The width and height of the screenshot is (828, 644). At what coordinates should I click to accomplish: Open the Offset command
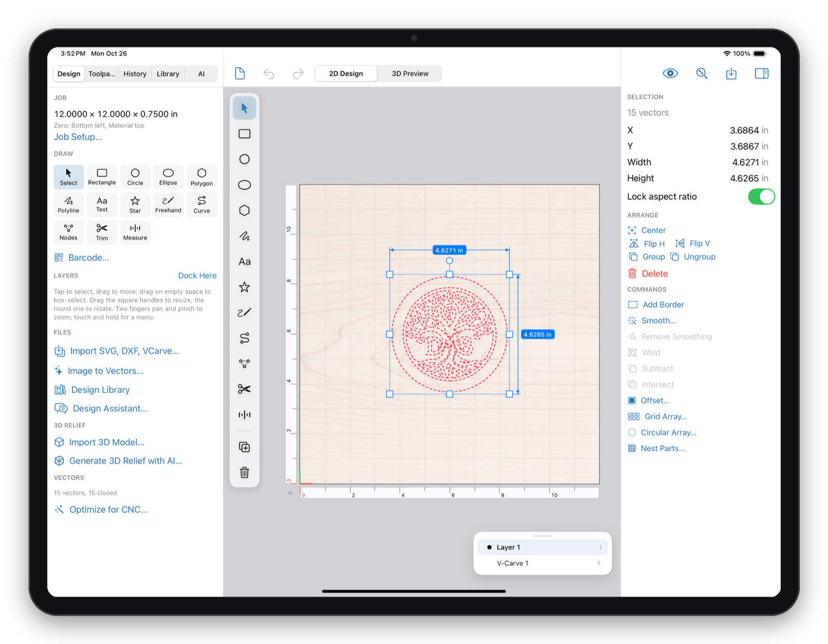point(649,400)
